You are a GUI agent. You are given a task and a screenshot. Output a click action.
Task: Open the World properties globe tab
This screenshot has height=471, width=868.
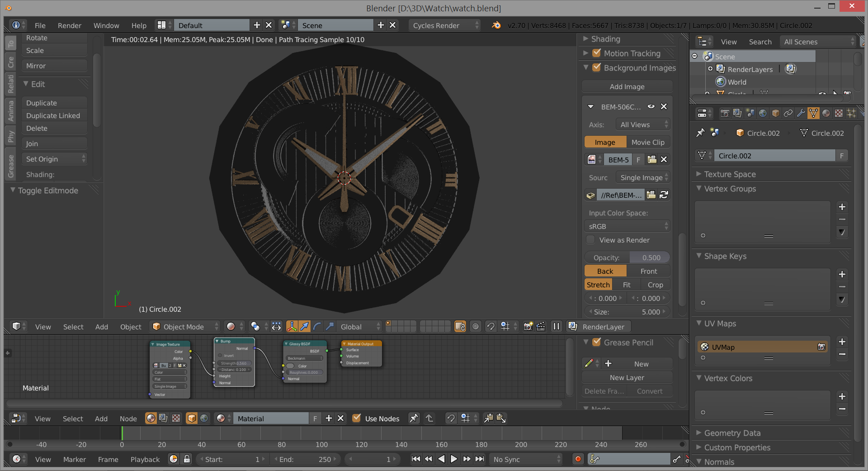[763, 113]
